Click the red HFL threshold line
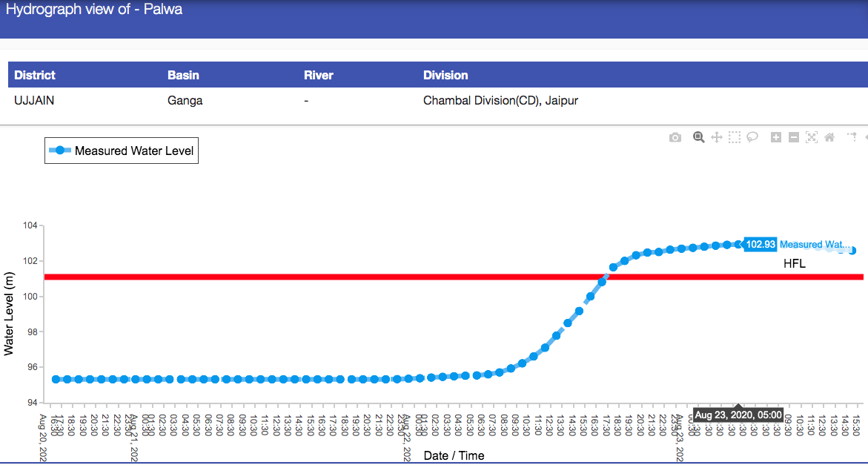The image size is (868, 465). pyautogui.click(x=296, y=277)
